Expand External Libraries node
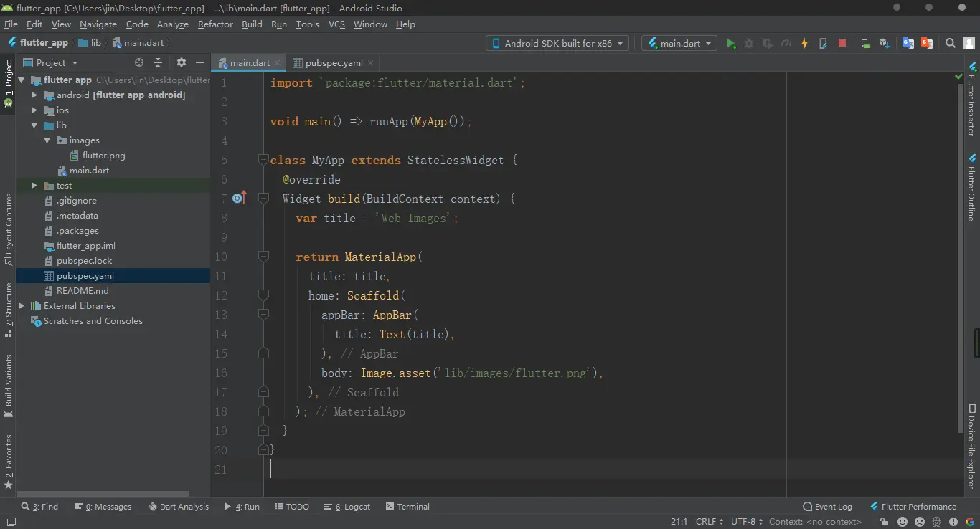Viewport: 980px width, 529px height. tap(22, 306)
